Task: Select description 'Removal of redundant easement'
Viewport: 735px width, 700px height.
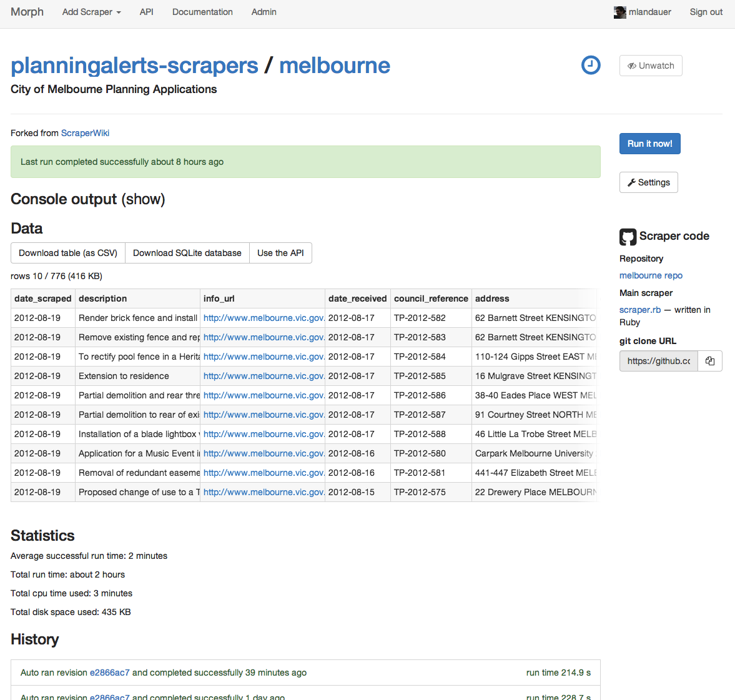Action: (x=139, y=473)
